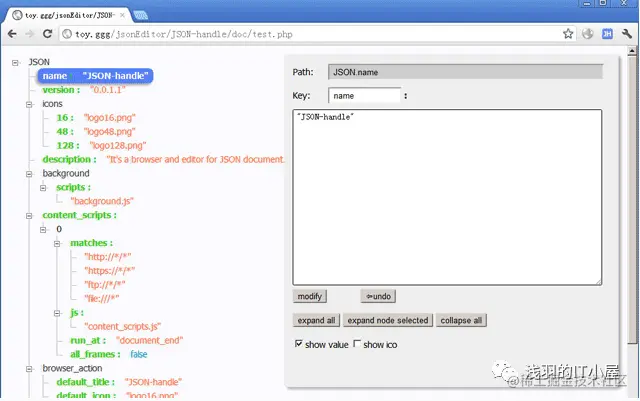
Task: Collapse the JSON root node
Action: pos(15,62)
